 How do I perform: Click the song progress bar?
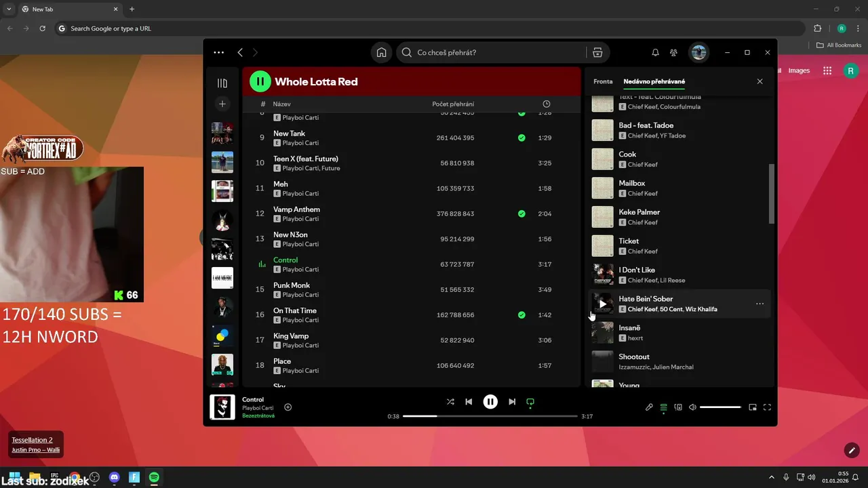[490, 416]
